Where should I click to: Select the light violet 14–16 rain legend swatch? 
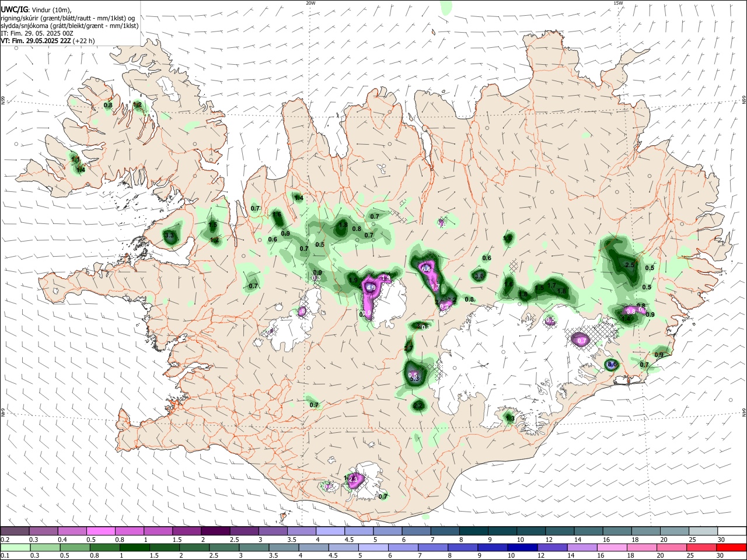point(581,547)
